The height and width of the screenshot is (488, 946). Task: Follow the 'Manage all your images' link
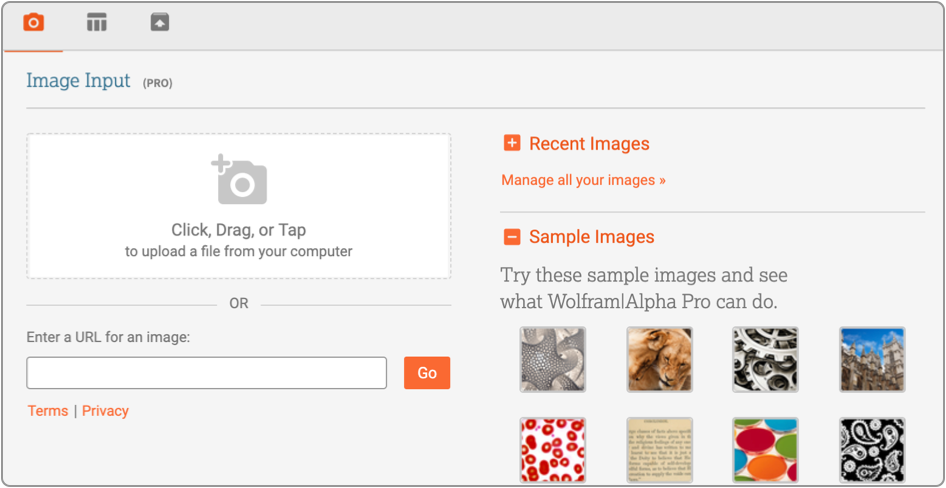583,181
